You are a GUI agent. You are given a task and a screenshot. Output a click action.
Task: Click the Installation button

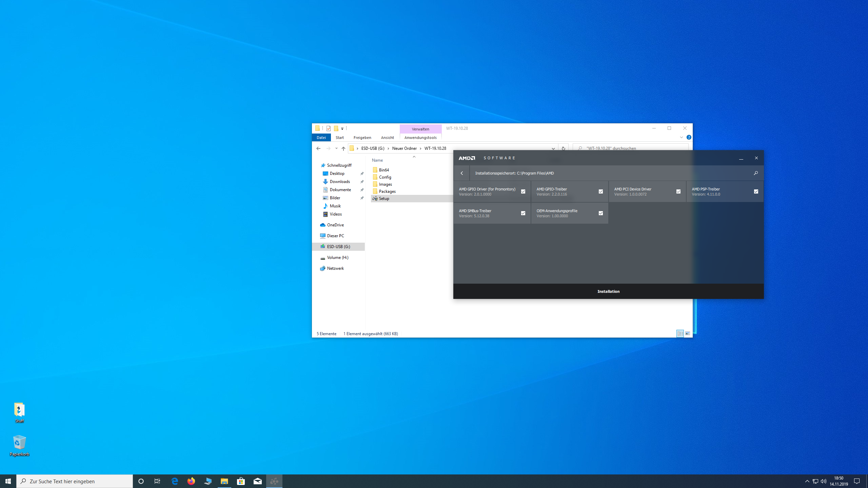coord(608,291)
